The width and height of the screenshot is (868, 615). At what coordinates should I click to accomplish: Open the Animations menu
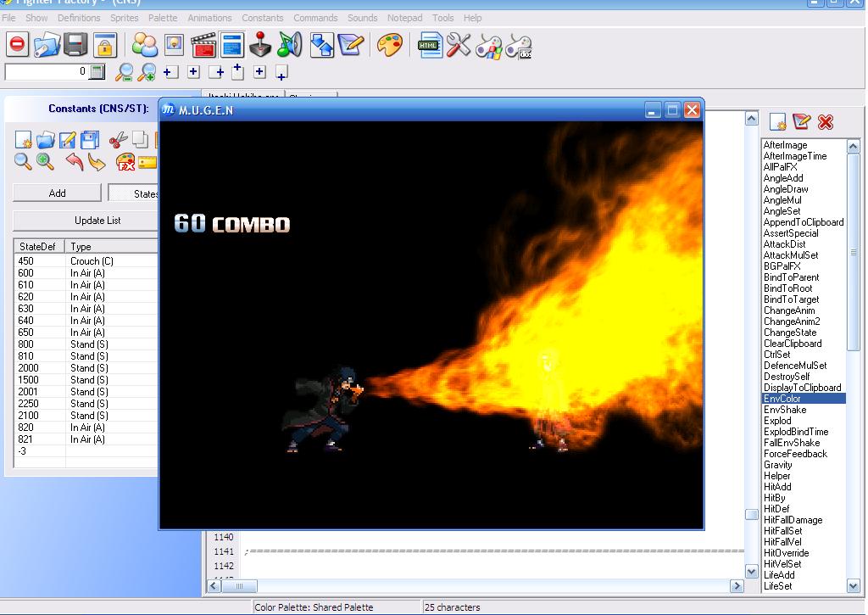click(209, 18)
